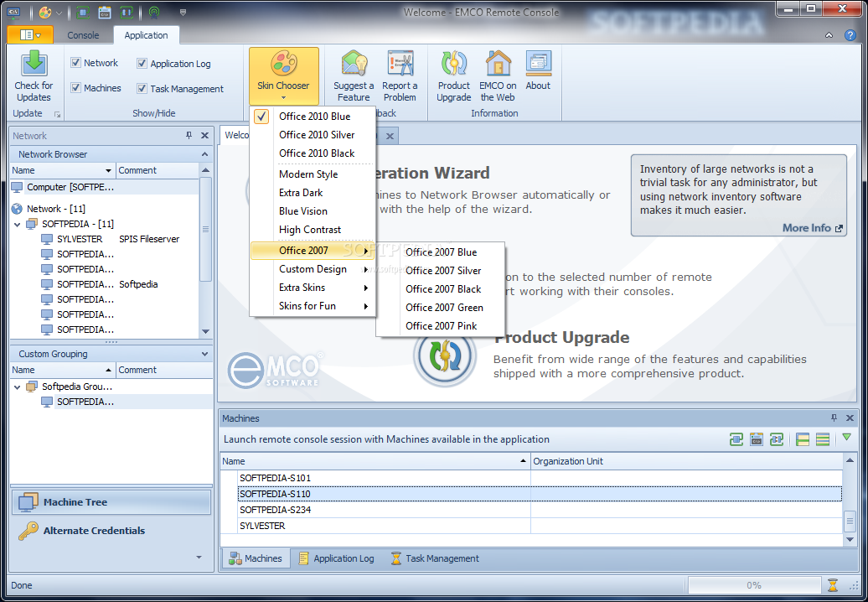Click hourglass icon in status bar
This screenshot has width=868, height=602.
coord(833,585)
